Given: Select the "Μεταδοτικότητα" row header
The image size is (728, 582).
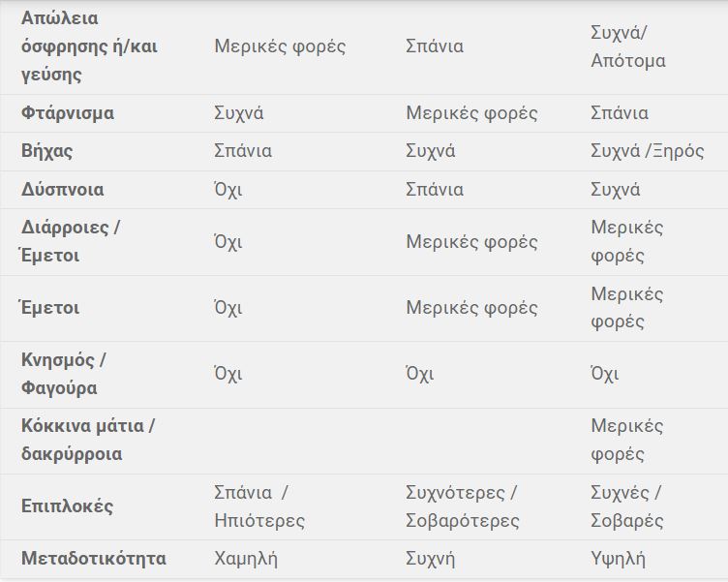Looking at the screenshot, I should pyautogui.click(x=93, y=559).
